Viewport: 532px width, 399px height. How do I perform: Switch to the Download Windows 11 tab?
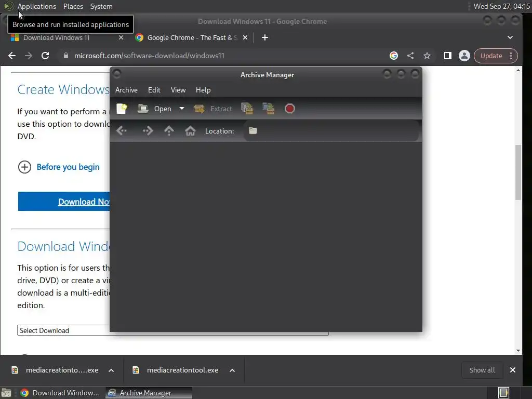click(56, 37)
